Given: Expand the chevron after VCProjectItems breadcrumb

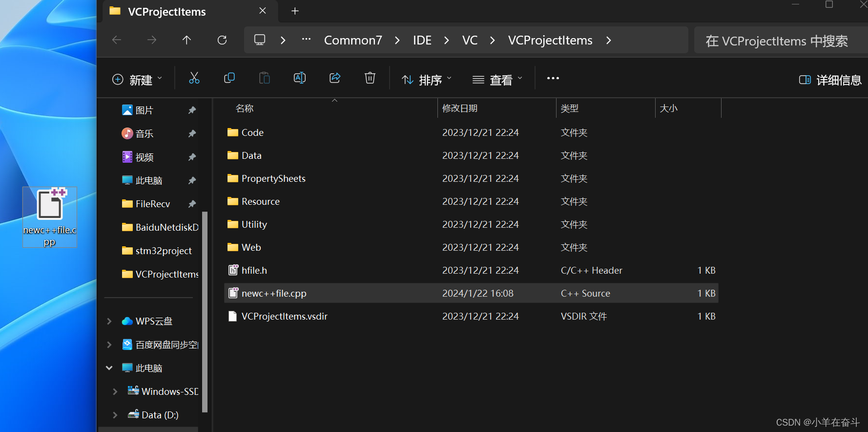Looking at the screenshot, I should pyautogui.click(x=609, y=40).
